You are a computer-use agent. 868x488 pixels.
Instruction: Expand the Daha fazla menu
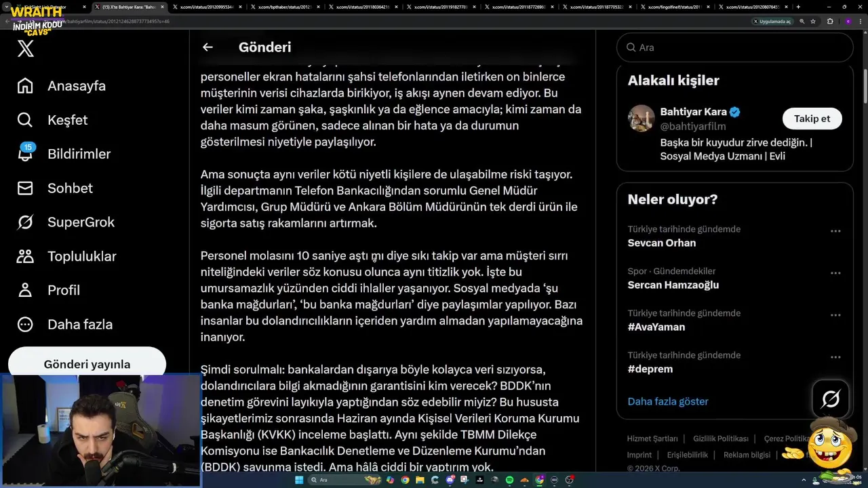coord(65,324)
